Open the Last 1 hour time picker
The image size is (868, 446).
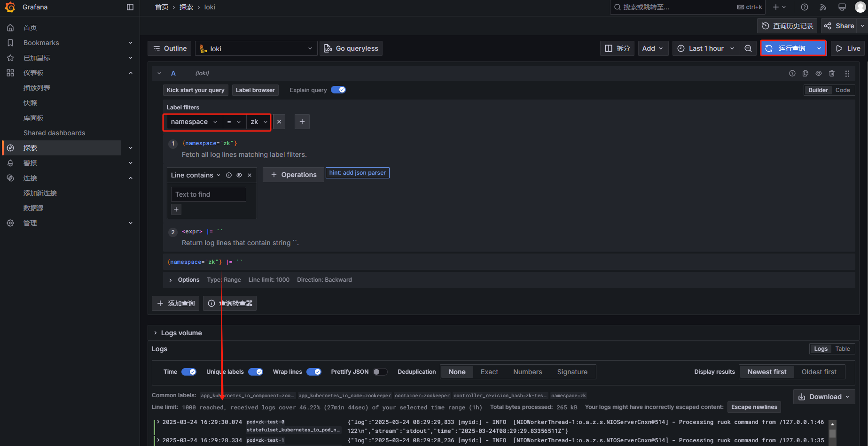(x=705, y=48)
